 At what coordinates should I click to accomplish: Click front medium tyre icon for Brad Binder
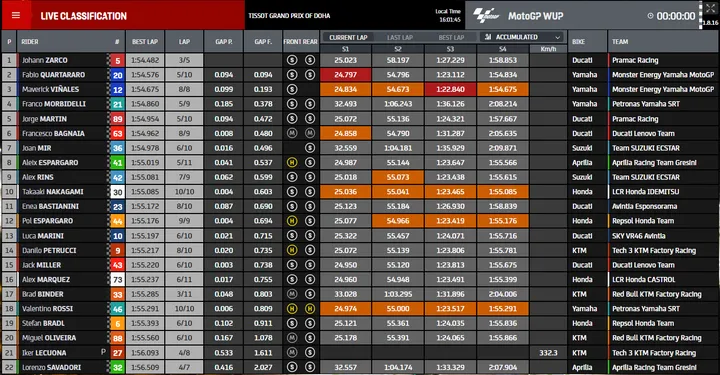(292, 294)
